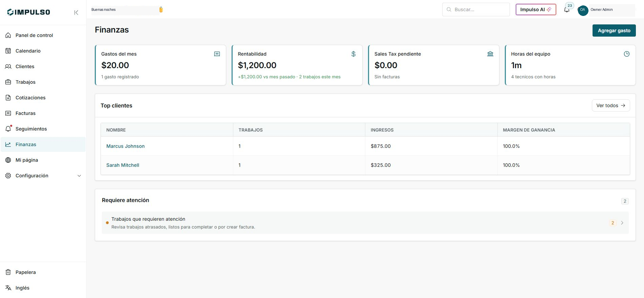This screenshot has width=644, height=298.
Task: Click the Sales Tax bank icon
Action: tap(490, 54)
